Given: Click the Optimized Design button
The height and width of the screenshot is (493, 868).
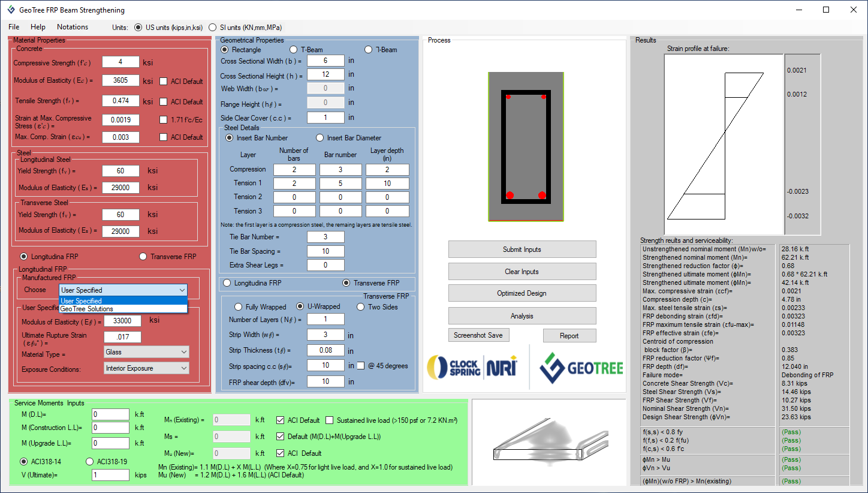Looking at the screenshot, I should point(522,293).
